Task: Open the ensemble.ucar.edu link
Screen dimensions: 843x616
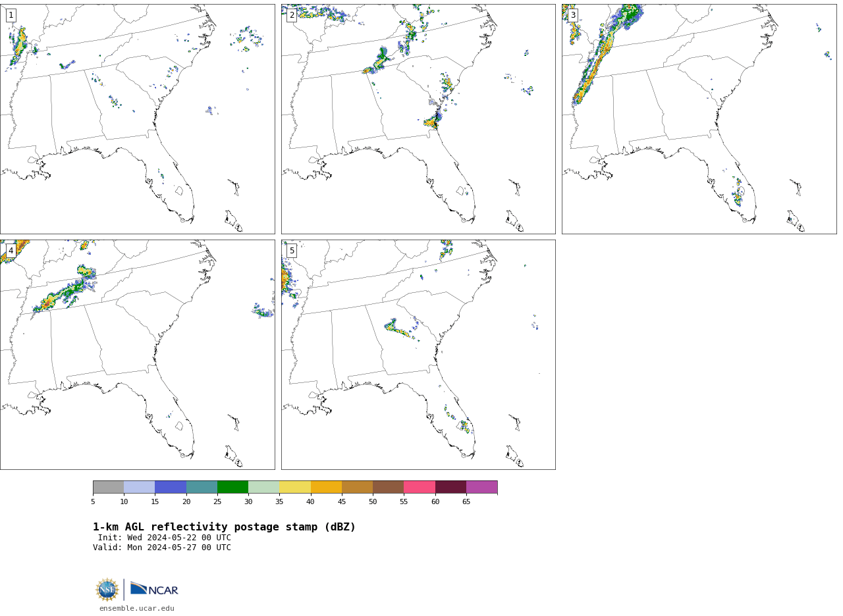Action: pos(137,609)
